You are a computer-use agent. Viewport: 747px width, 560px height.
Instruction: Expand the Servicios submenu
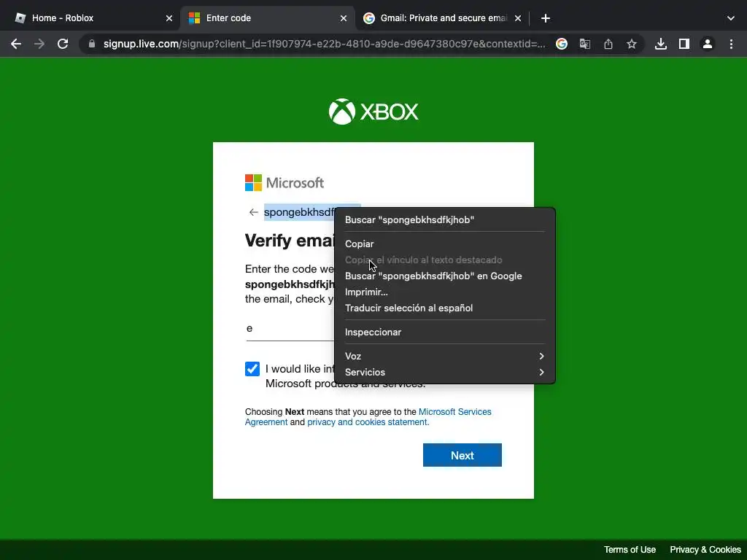(444, 373)
